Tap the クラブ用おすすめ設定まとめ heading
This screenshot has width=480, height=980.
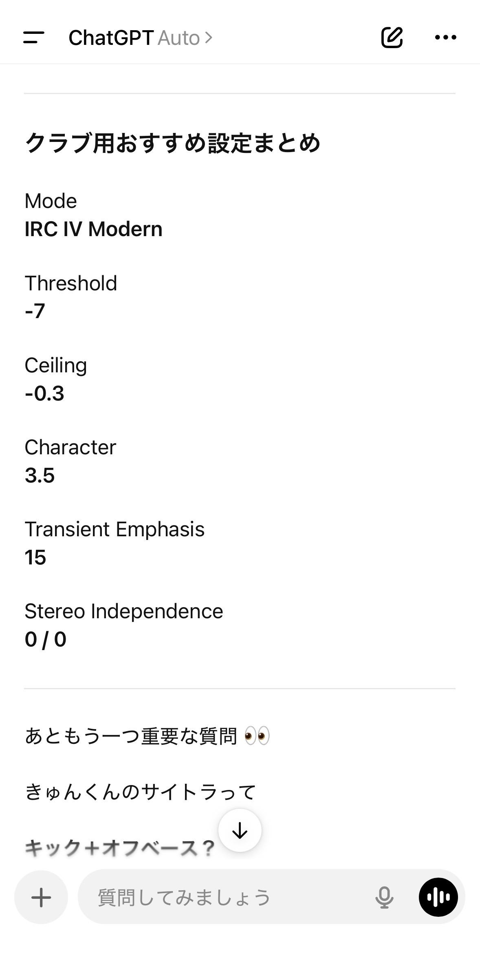coord(172,143)
